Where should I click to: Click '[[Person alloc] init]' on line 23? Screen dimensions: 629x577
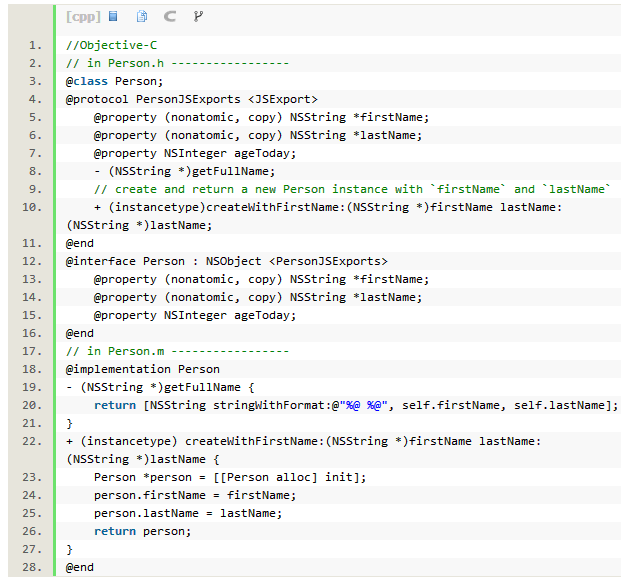pyautogui.click(x=301, y=477)
